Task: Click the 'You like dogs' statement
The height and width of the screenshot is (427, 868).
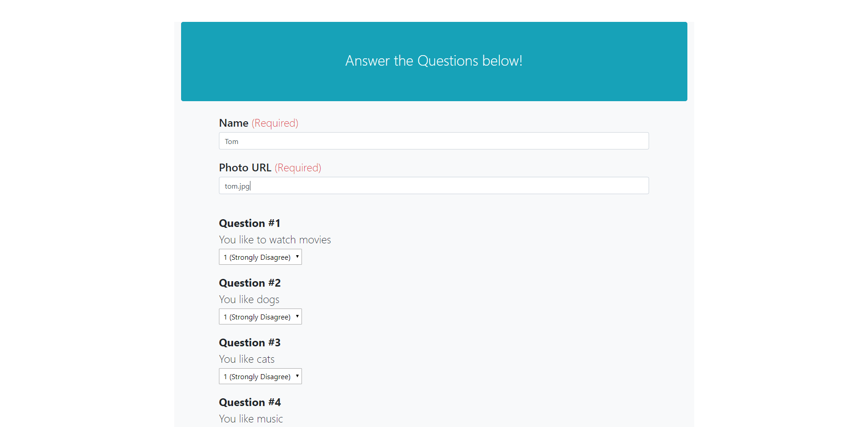Action: tap(249, 299)
